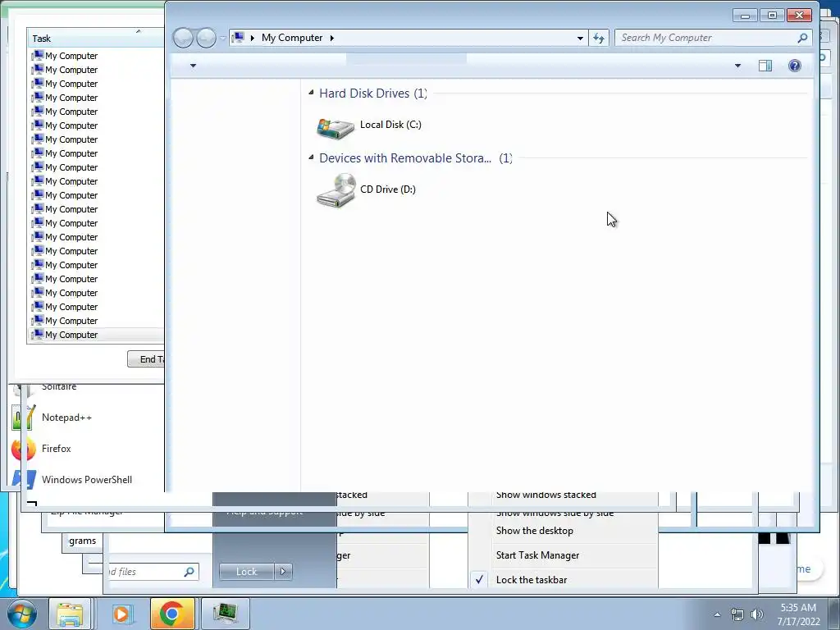
Task: Click the search magnifier in Start menu
Action: pyautogui.click(x=189, y=572)
